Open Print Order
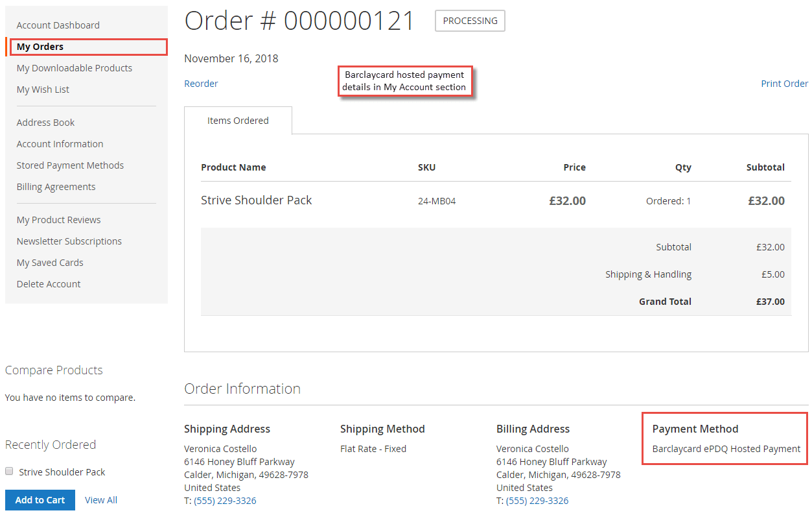 pyautogui.click(x=784, y=83)
